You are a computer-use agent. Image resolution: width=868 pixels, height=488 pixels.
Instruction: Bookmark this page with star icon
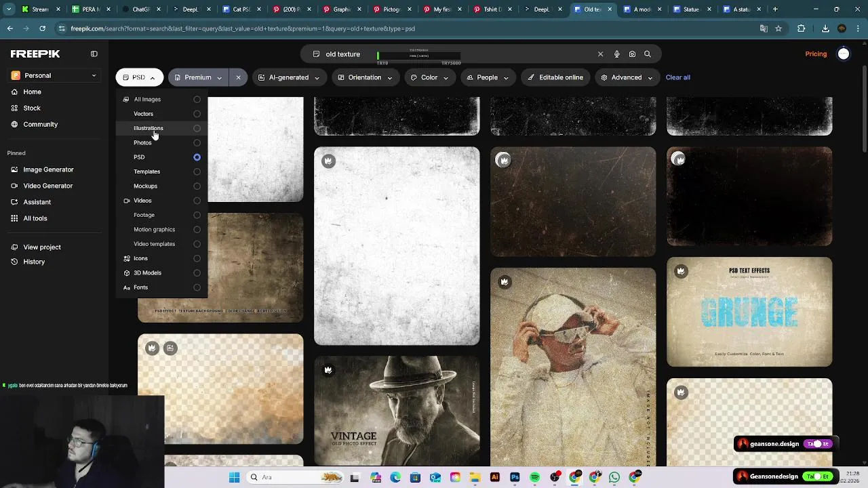click(778, 28)
